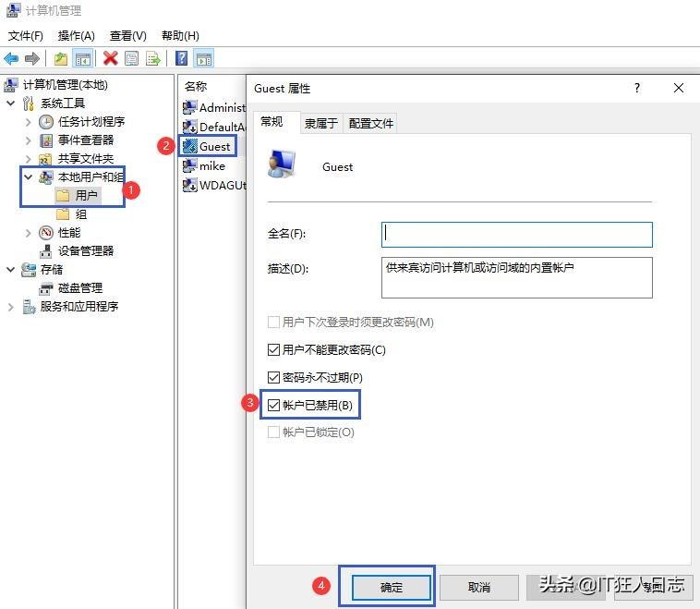Toggle the action pane toolbar icon
The height and width of the screenshot is (609, 700).
204,58
